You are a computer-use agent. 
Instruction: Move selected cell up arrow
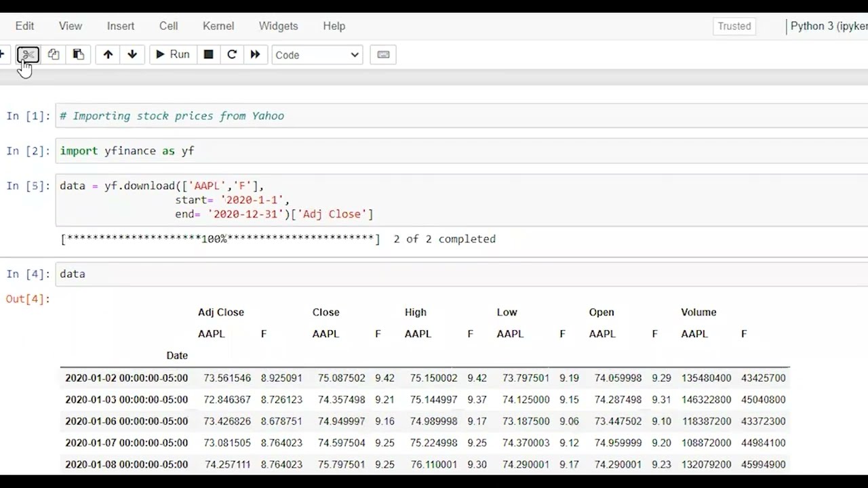point(108,55)
